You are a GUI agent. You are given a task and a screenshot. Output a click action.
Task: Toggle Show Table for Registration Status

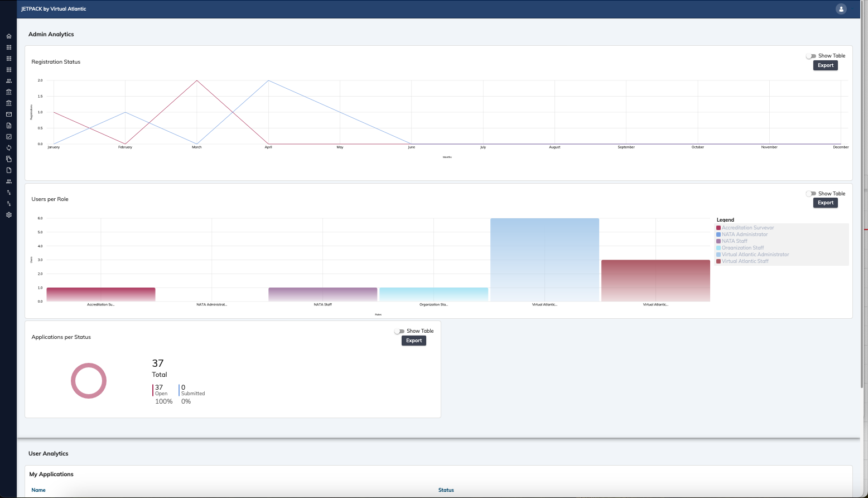tap(811, 56)
